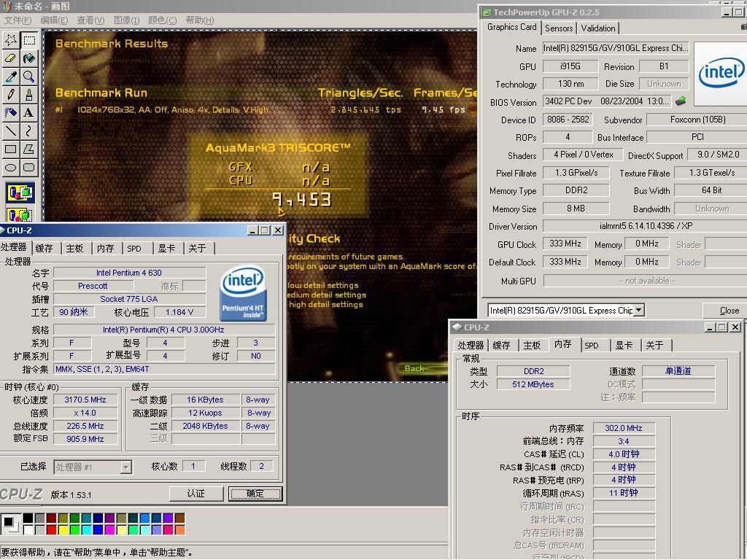Select the Rectangle shape tool

coord(10,149)
